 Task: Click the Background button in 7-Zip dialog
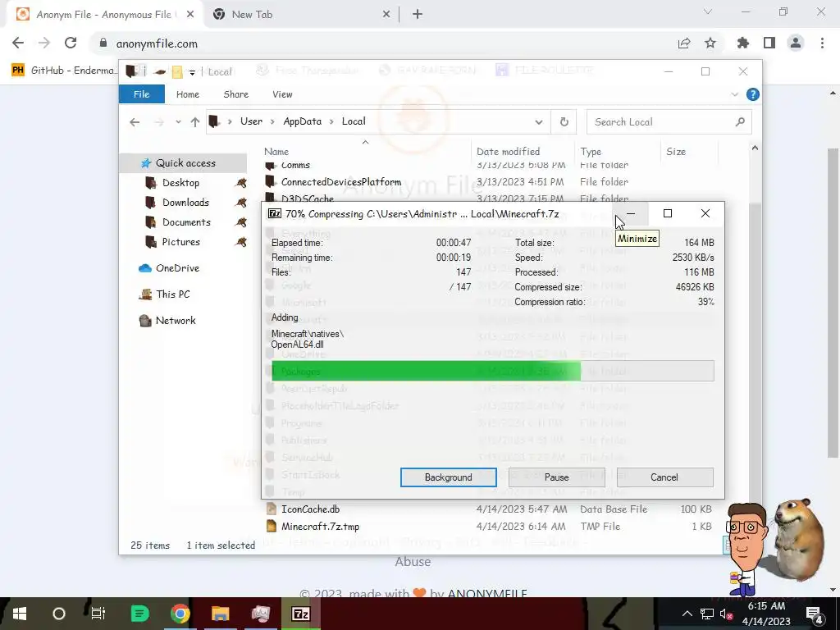[x=449, y=477]
